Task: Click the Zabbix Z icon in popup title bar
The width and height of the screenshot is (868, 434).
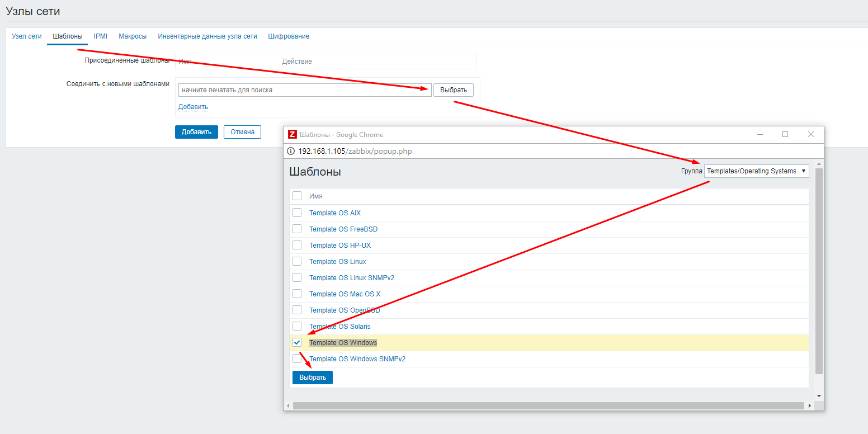Action: coord(292,134)
